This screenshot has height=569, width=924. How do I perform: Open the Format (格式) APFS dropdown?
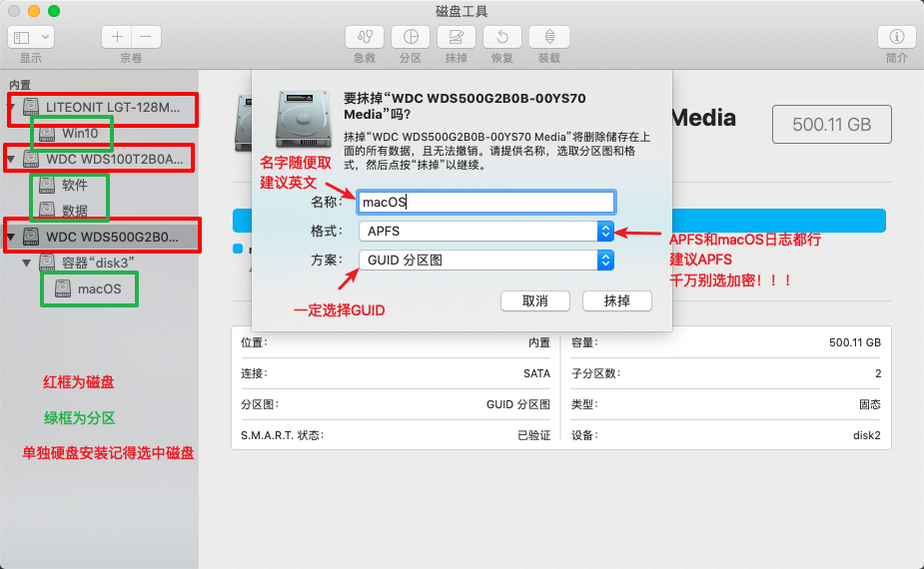click(x=485, y=231)
